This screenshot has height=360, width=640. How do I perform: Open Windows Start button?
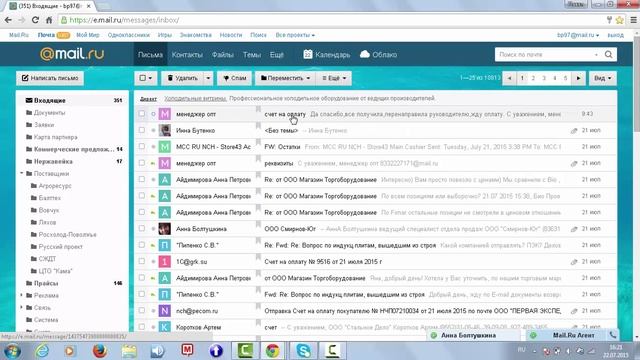[12, 351]
